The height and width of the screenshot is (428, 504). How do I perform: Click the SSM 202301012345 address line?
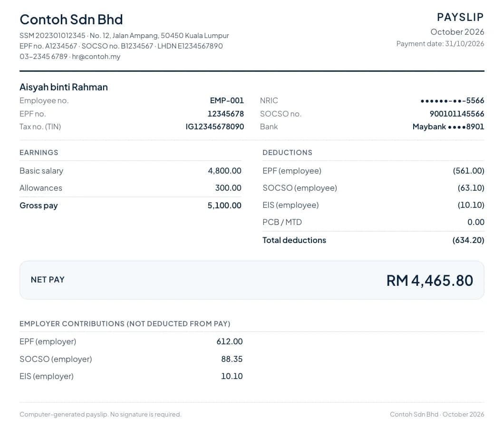124,35
